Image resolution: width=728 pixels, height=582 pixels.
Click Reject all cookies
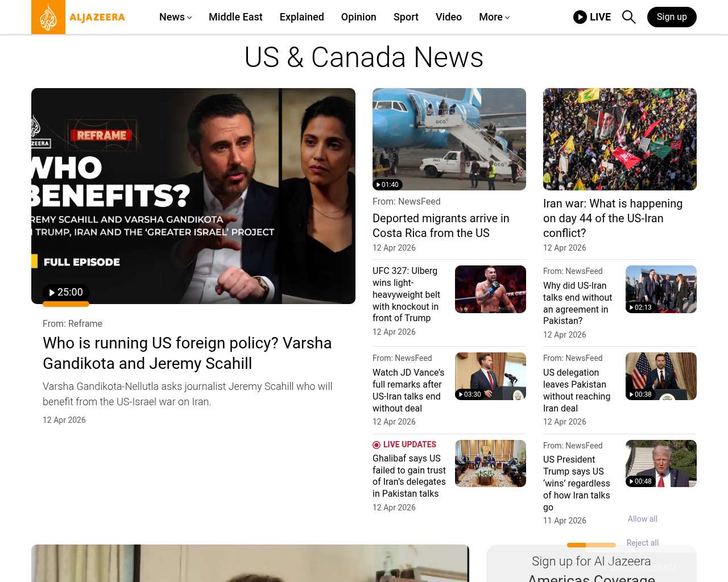click(x=643, y=543)
